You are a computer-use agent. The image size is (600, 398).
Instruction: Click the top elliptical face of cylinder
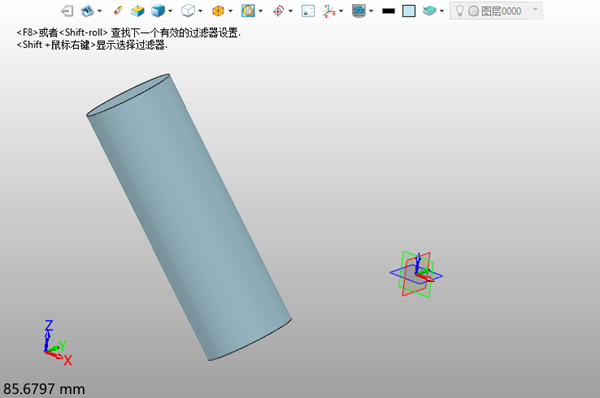(x=128, y=95)
